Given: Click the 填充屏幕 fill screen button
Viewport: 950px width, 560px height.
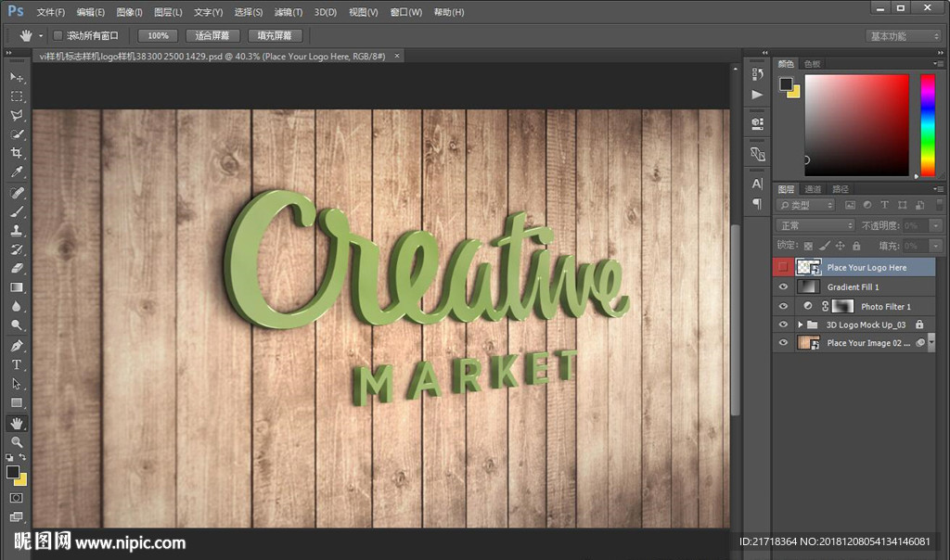Looking at the screenshot, I should [275, 36].
